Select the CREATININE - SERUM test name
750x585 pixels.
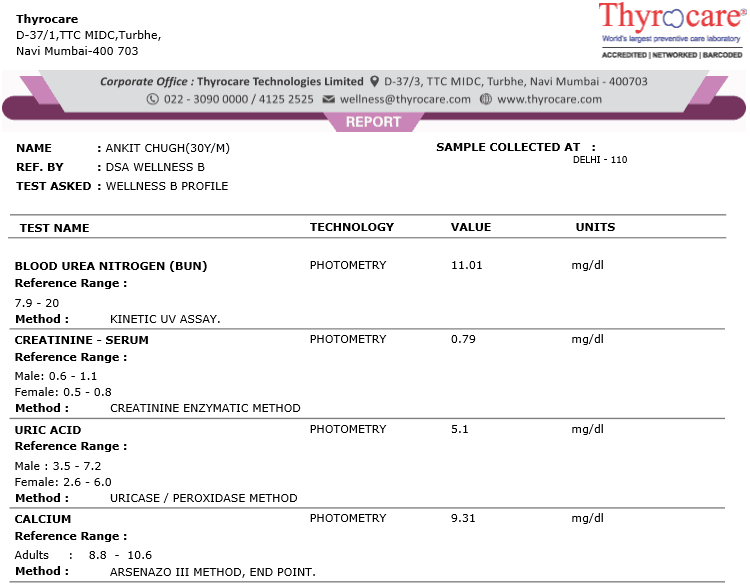(81, 340)
